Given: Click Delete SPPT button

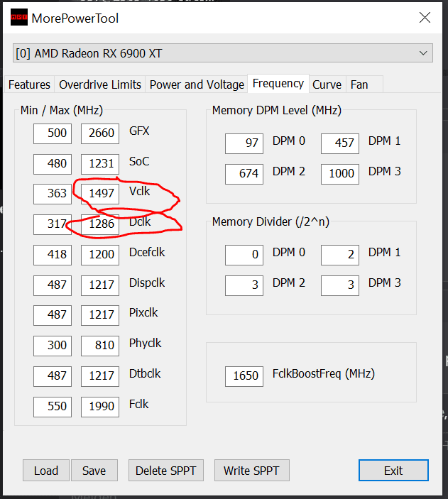Looking at the screenshot, I should click(166, 471).
